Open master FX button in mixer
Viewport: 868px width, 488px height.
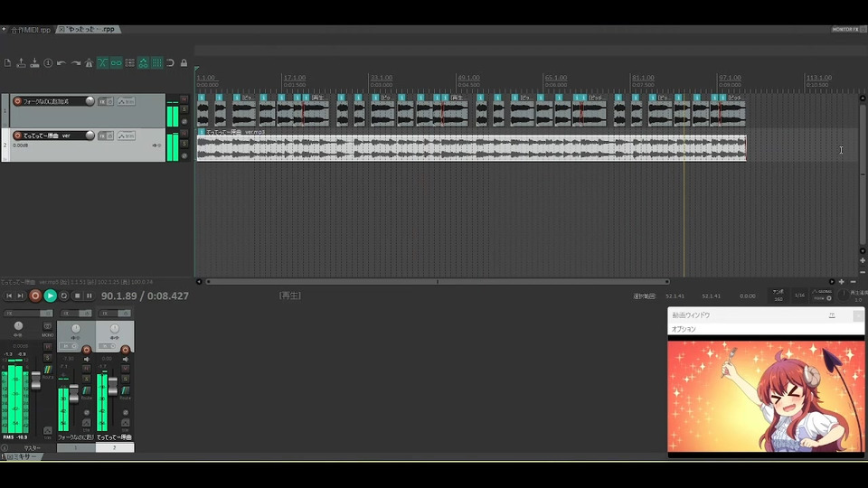click(x=22, y=314)
